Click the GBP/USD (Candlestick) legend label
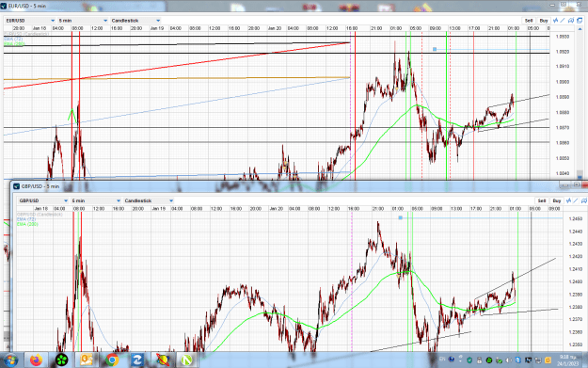This screenshot has height=368, width=588. click(40, 215)
